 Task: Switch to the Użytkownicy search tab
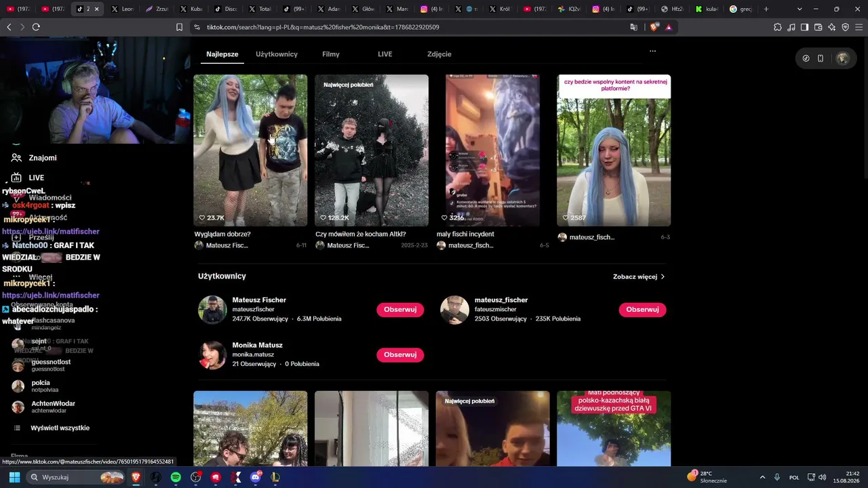[277, 54]
